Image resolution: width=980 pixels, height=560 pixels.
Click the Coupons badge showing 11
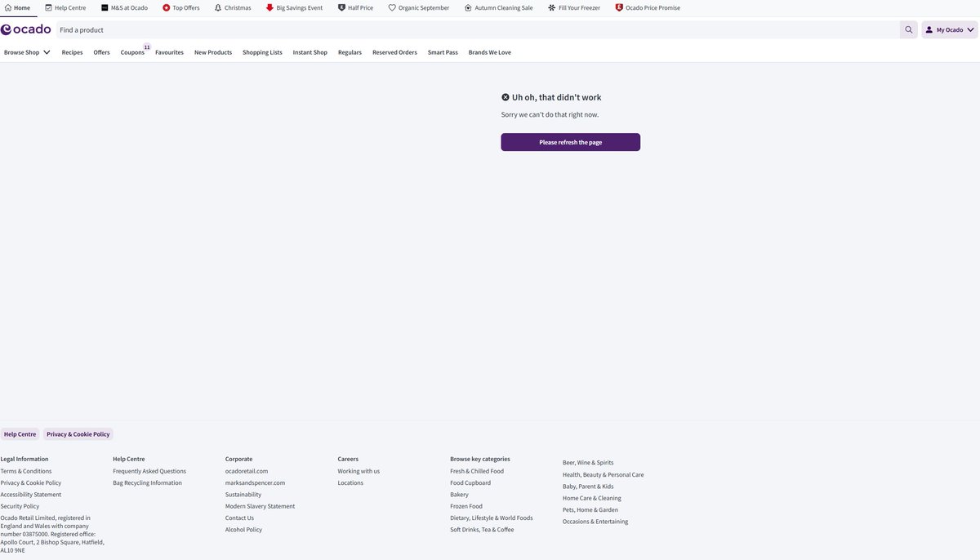click(x=147, y=47)
